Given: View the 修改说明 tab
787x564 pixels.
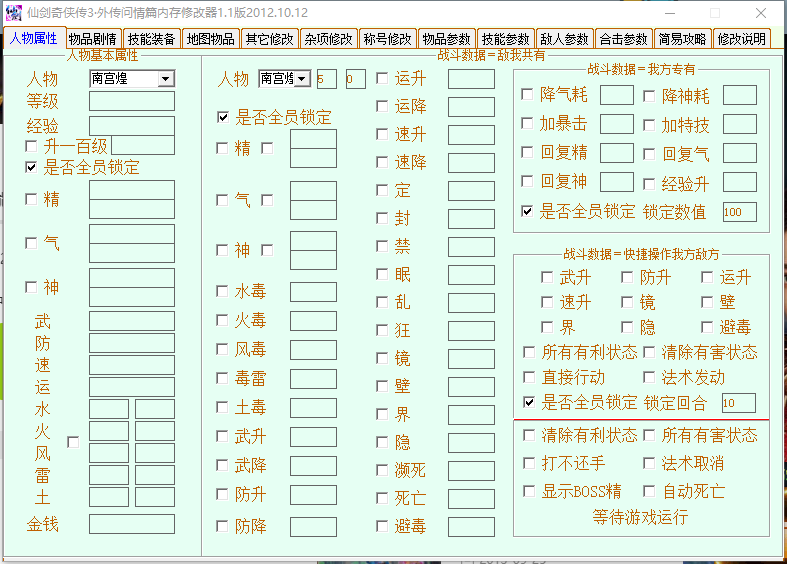Looking at the screenshot, I should (x=742, y=39).
